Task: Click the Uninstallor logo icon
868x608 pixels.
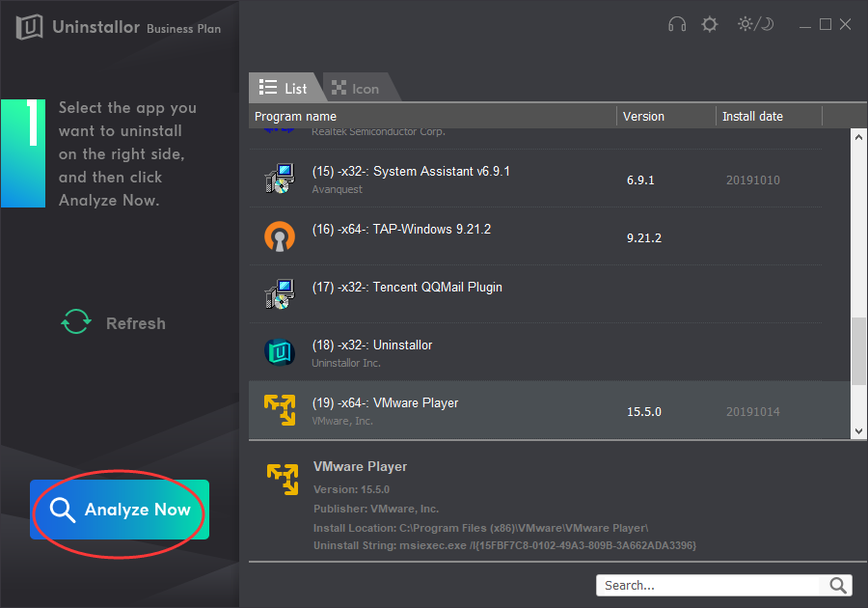Action: tap(29, 26)
